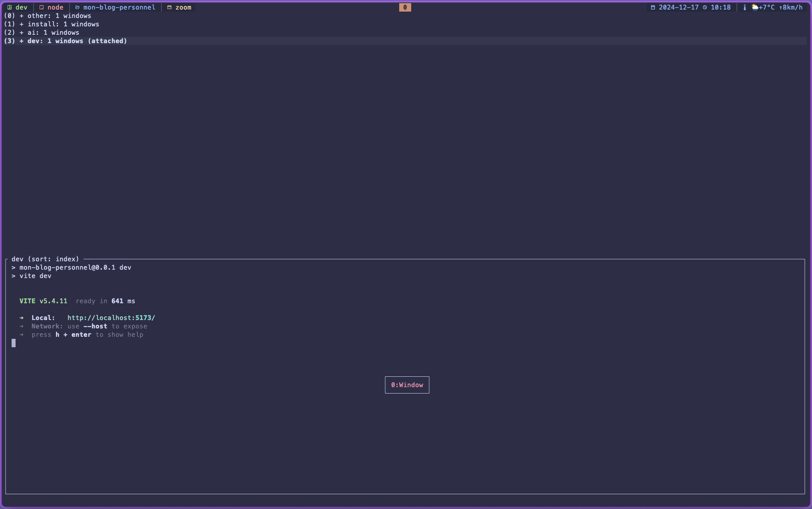Click the thermometer icon in status bar
Viewport: 812px width, 509px height.
pyautogui.click(x=745, y=7)
